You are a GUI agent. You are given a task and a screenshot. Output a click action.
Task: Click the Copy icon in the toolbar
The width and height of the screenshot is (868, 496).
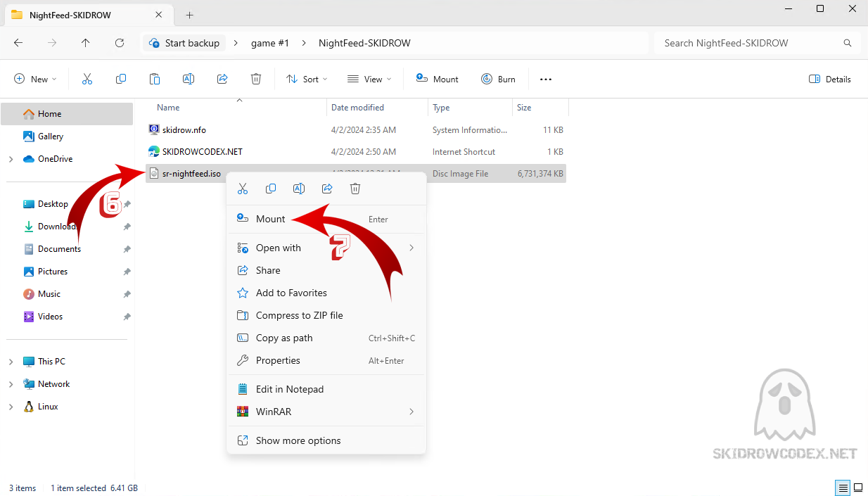(x=121, y=80)
